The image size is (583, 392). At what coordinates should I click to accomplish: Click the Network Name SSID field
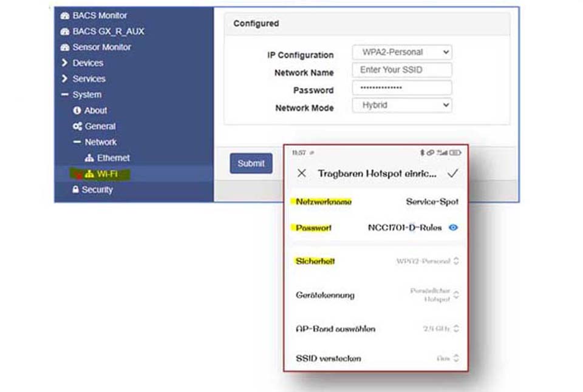(x=402, y=70)
